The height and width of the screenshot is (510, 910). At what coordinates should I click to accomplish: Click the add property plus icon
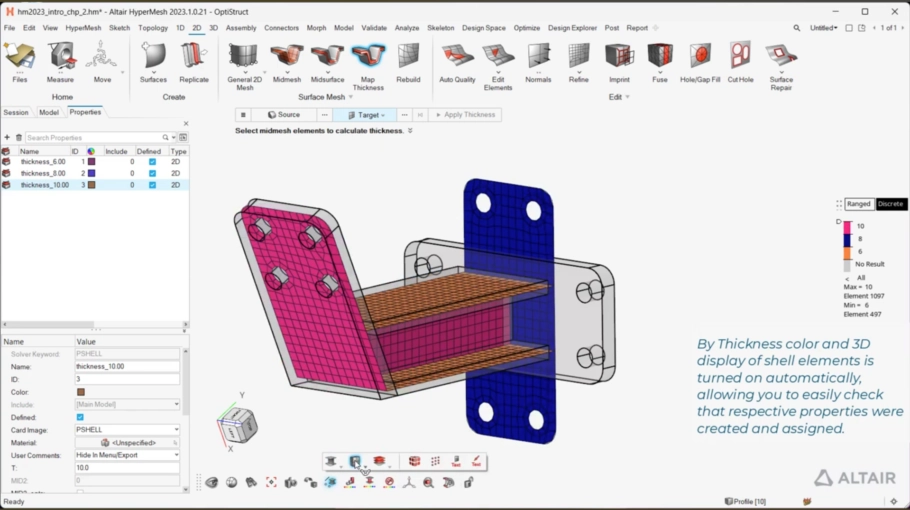point(7,138)
